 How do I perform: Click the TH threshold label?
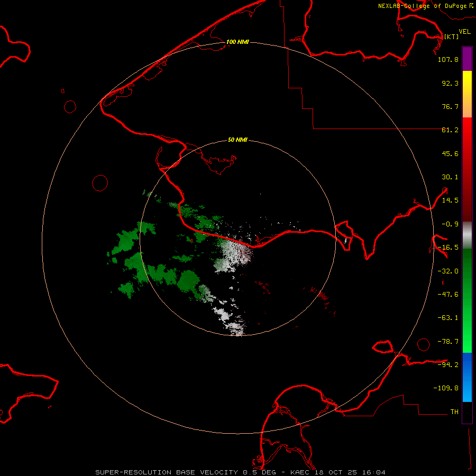point(454,411)
